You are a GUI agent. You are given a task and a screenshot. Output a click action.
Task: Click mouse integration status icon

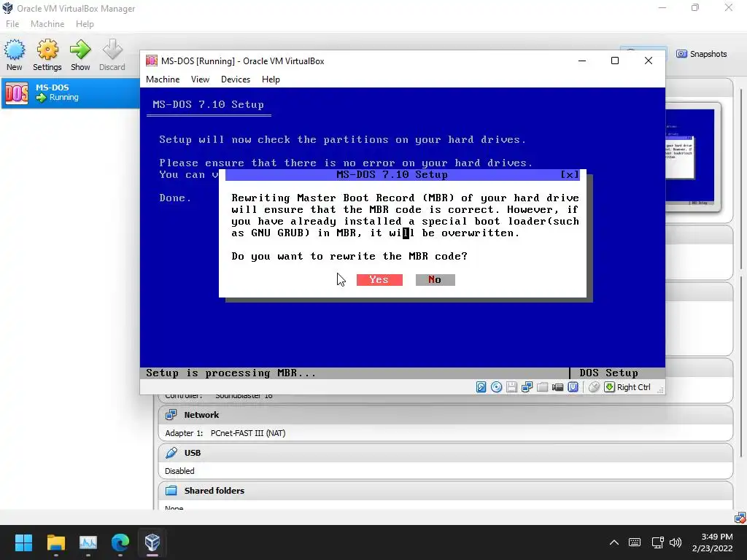[x=594, y=387]
